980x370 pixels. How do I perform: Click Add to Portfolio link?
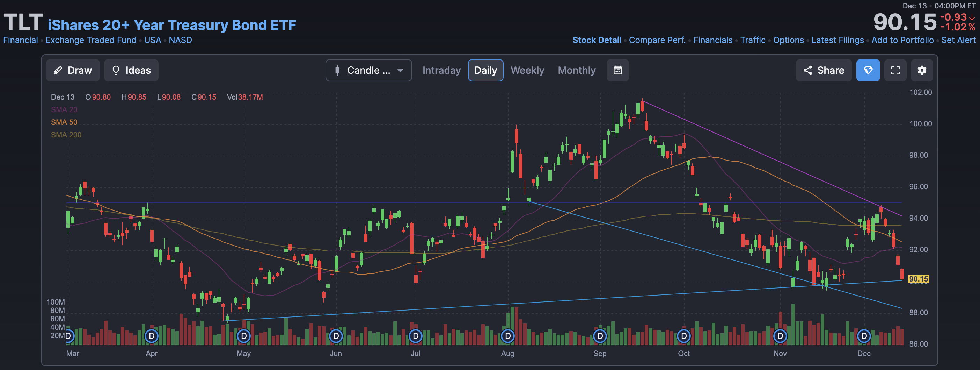click(x=902, y=40)
